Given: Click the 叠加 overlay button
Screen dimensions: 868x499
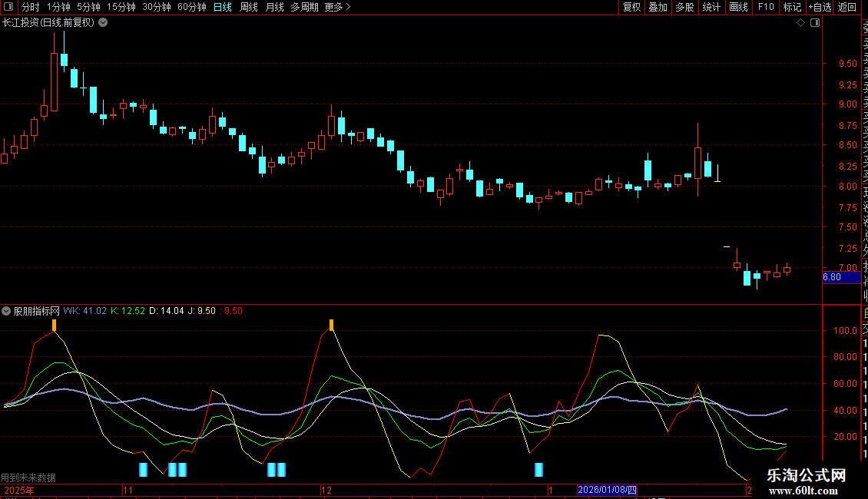Looking at the screenshot, I should pyautogui.click(x=658, y=7).
